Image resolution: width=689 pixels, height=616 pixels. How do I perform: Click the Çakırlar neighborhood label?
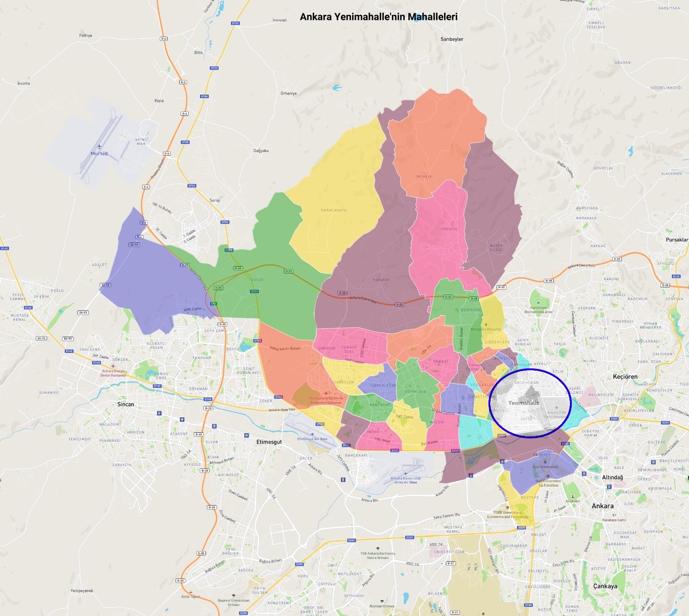[x=327, y=348]
